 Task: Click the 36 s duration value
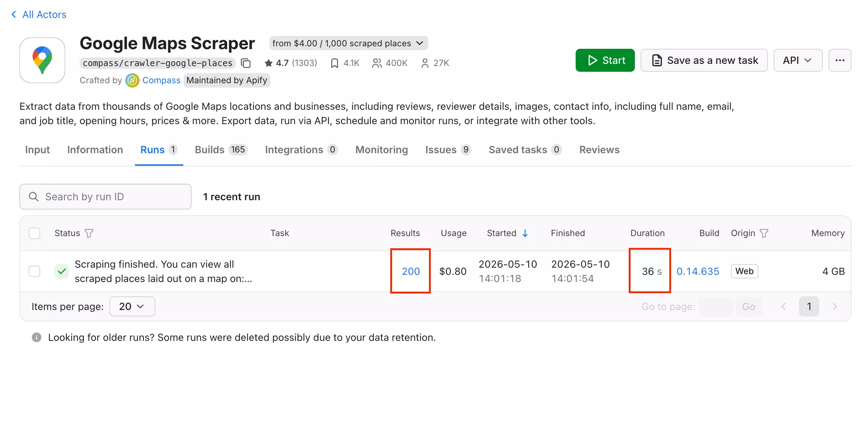point(652,271)
